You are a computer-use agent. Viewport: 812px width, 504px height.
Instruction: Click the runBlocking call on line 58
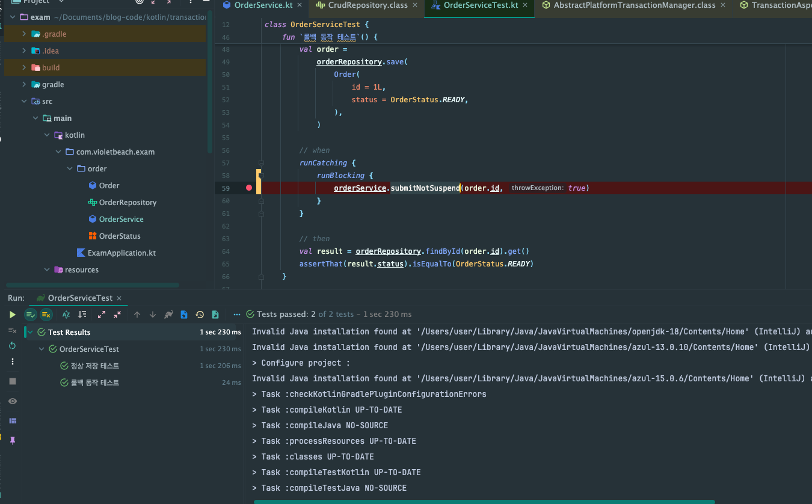(341, 176)
